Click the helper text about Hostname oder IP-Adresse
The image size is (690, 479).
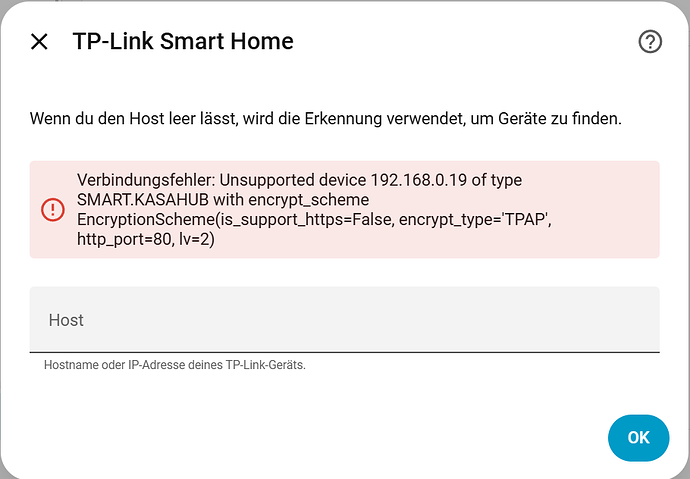175,365
